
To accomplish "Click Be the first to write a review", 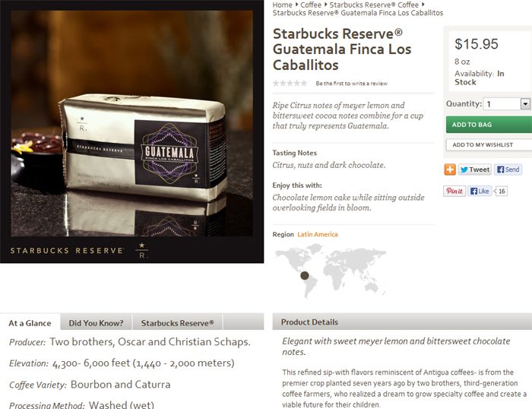I will pos(351,84).
